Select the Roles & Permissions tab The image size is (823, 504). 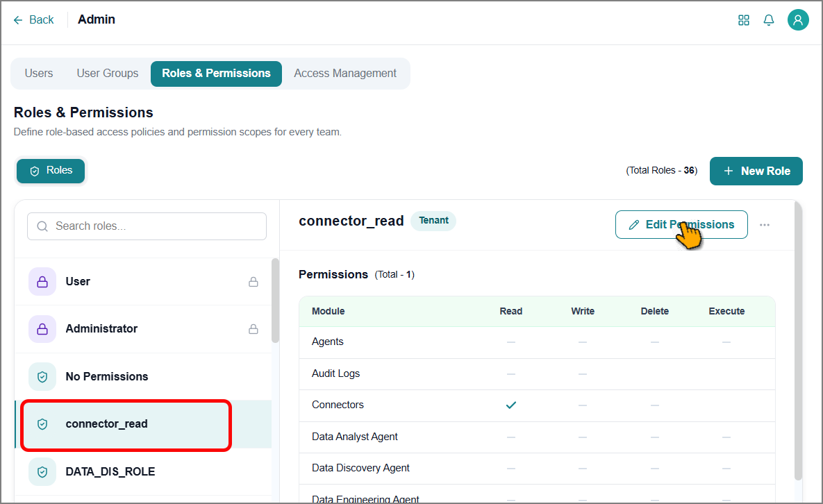[x=216, y=74]
